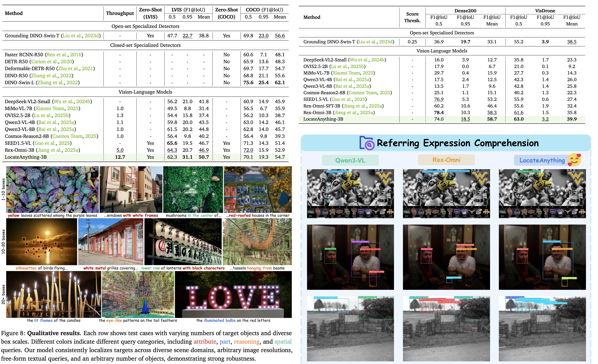This screenshot has height=364, width=598.
Task: Click the 0.25 score threshold value
Action: pyautogui.click(x=412, y=42)
